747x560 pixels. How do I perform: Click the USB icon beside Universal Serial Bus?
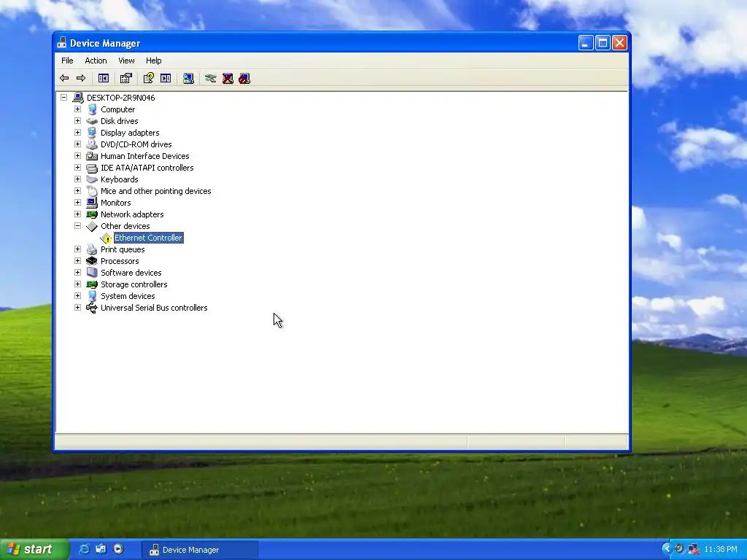92,308
